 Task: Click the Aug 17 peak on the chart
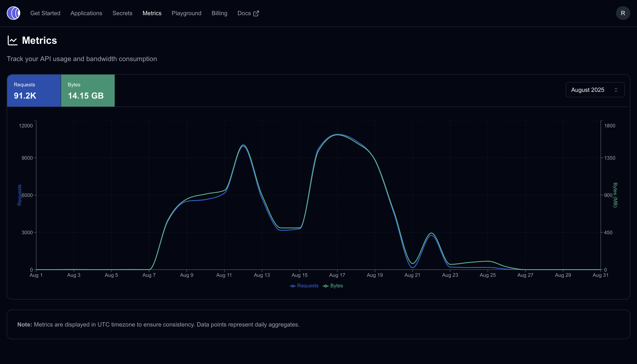(x=337, y=135)
